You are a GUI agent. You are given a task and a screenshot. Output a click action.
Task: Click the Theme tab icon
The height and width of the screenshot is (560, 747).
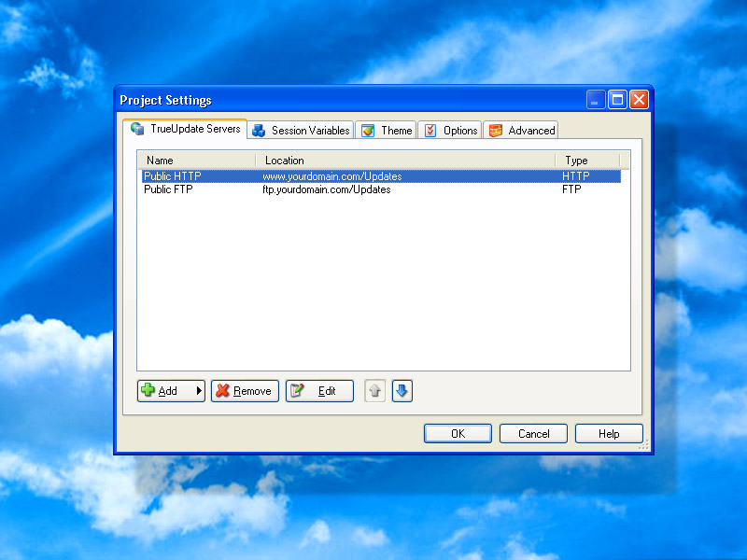tap(368, 131)
